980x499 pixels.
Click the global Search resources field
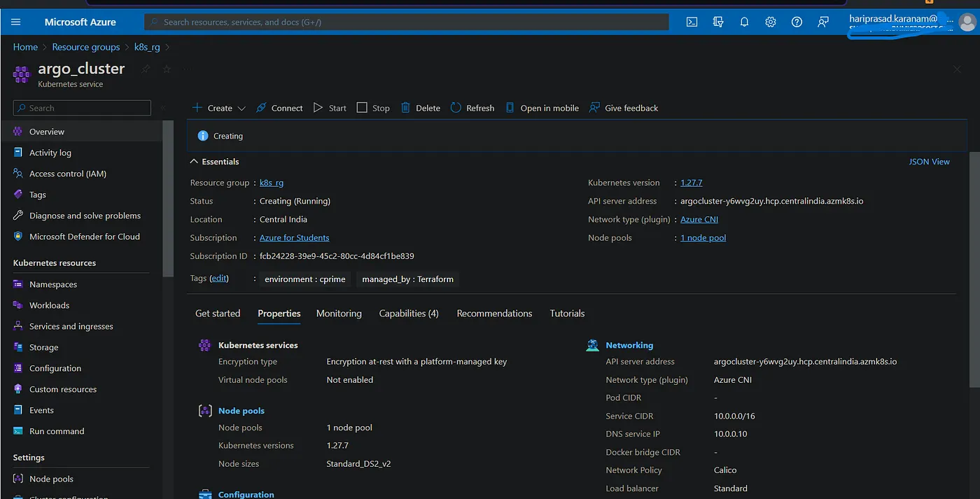point(407,22)
